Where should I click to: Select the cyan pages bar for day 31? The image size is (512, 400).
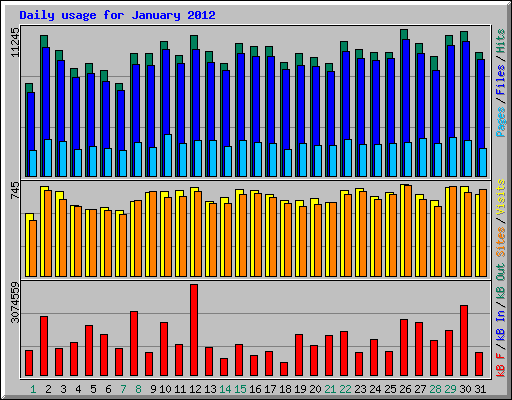483,162
